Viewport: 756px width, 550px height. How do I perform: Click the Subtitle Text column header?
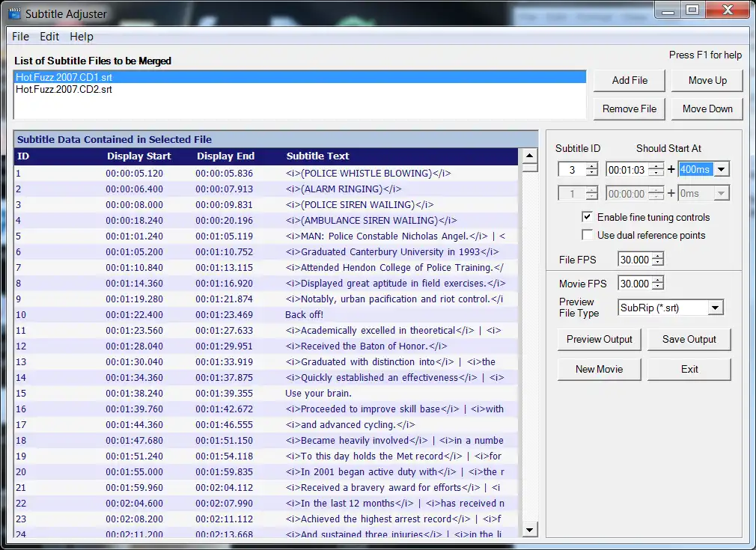coord(317,156)
